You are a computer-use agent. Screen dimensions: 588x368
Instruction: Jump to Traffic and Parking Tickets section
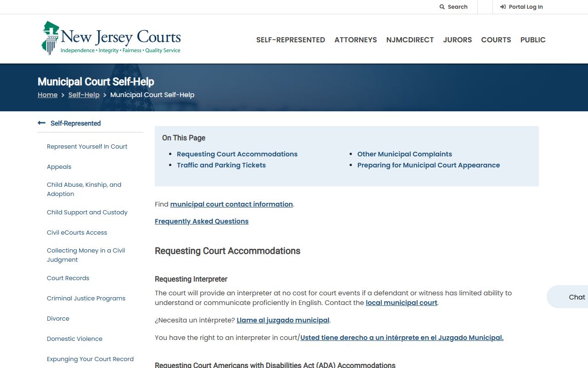click(221, 165)
